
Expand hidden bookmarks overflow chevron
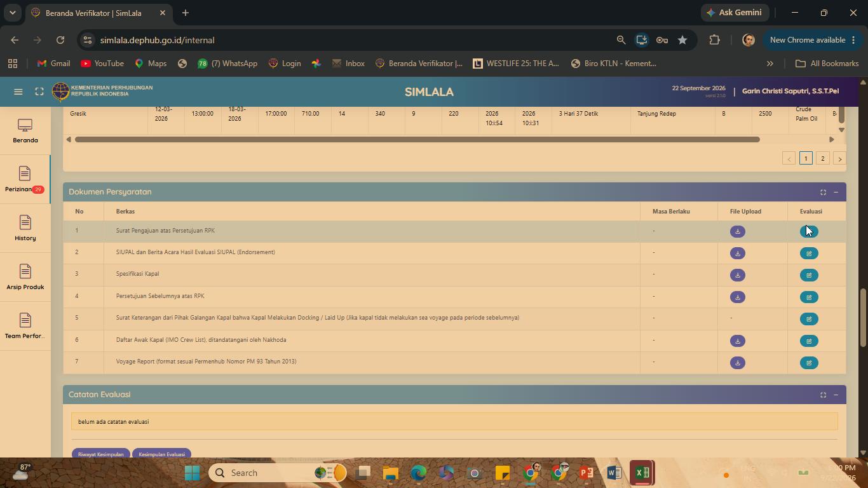pos(770,64)
